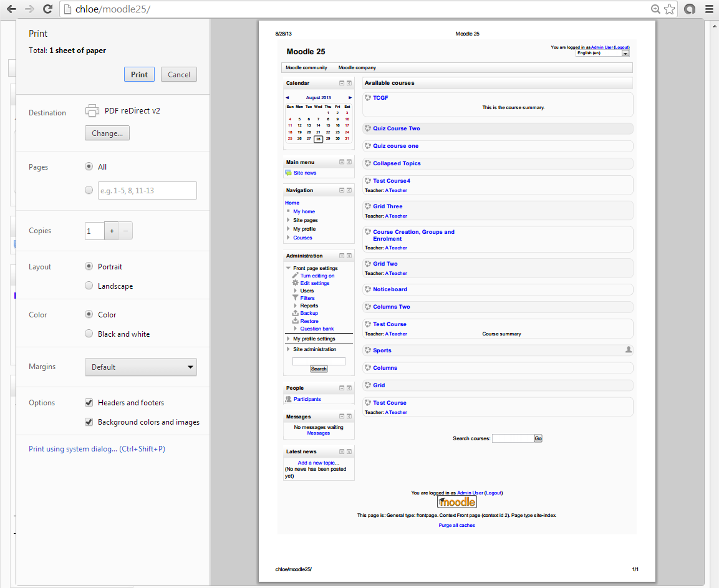The image size is (719, 588).
Task: Click the browser back arrow
Action: click(11, 9)
